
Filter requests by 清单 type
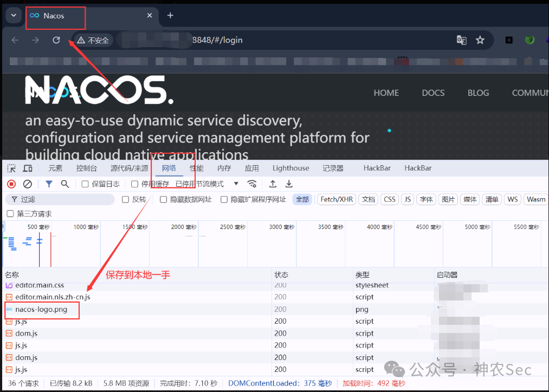[x=492, y=199]
